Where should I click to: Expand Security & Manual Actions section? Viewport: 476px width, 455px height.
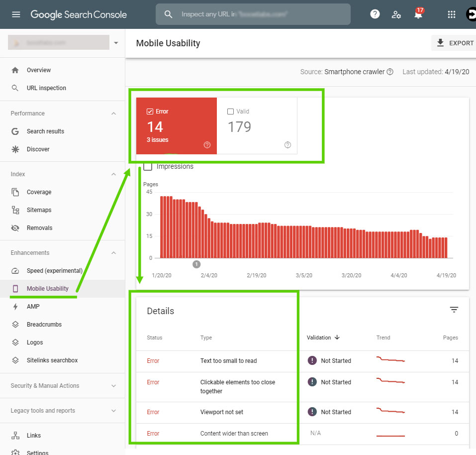[113, 386]
